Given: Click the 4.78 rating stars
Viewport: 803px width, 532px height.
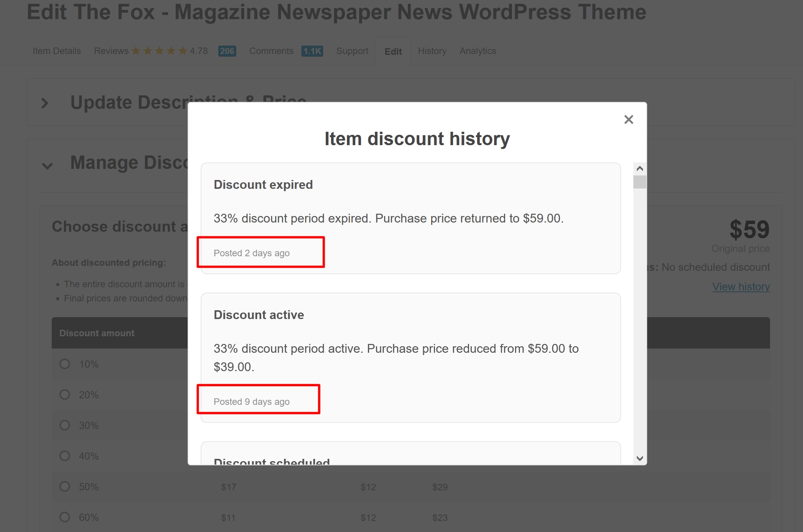Looking at the screenshot, I should point(159,51).
